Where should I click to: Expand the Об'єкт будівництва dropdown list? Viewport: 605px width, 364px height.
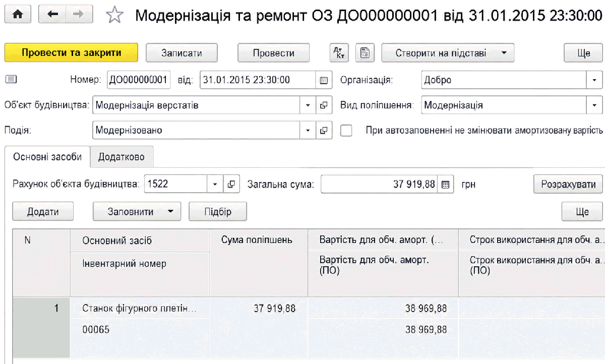tap(308, 105)
